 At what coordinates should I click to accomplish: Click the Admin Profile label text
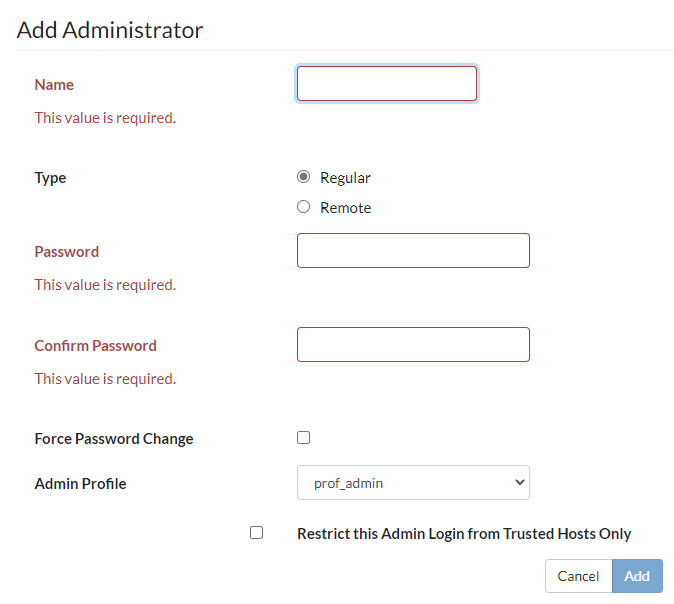[80, 484]
